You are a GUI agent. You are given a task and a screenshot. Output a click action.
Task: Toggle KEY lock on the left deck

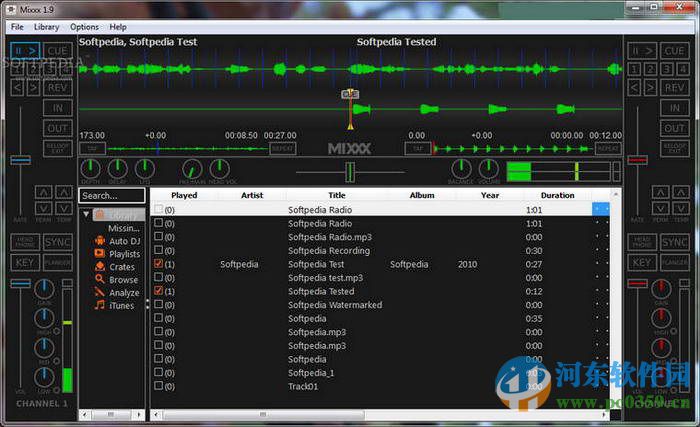click(x=25, y=263)
